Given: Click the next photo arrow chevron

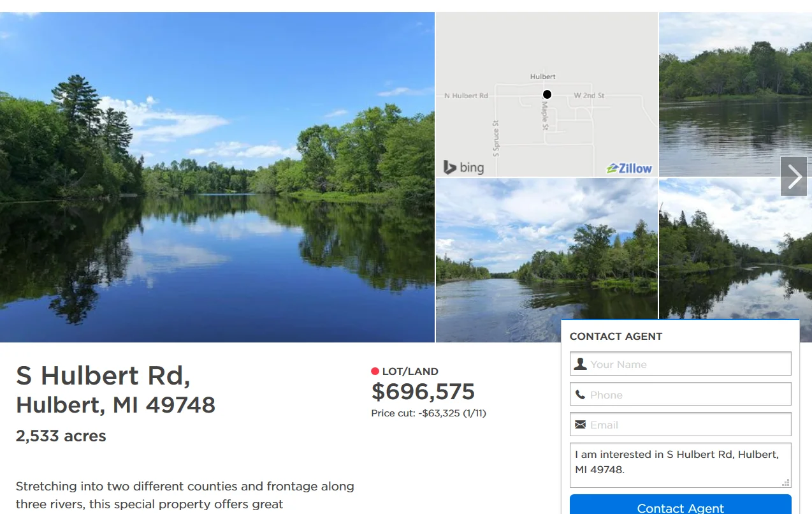Looking at the screenshot, I should [x=794, y=177].
